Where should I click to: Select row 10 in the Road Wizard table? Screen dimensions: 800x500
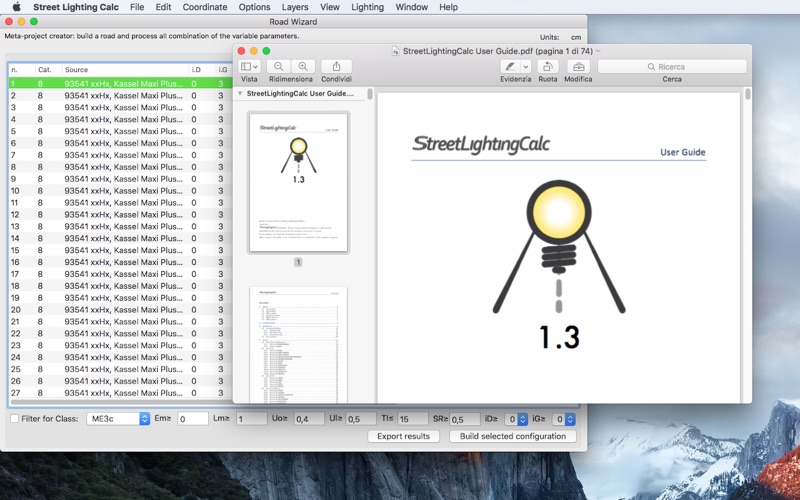coord(121,191)
